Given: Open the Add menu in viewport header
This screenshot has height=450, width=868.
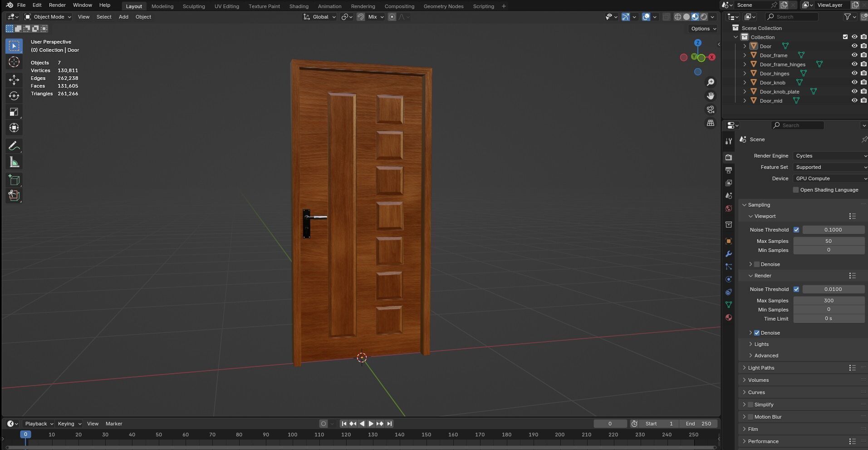Looking at the screenshot, I should tap(123, 17).
